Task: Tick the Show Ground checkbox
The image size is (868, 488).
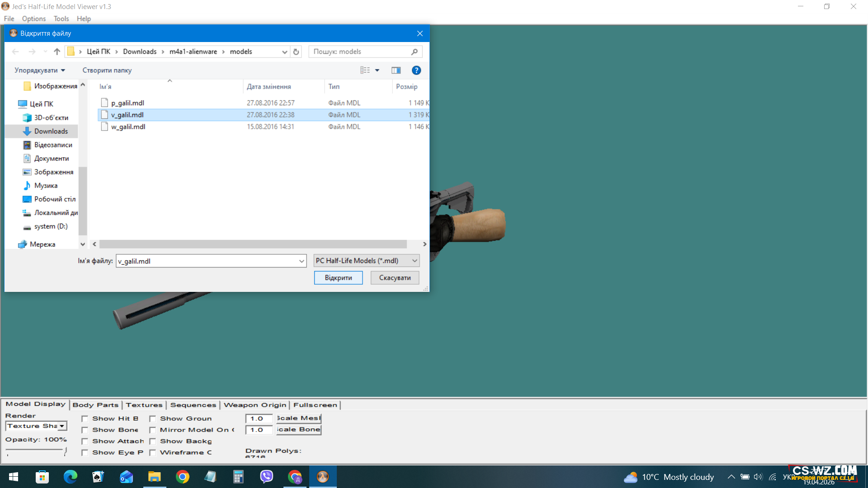Action: 153,419
